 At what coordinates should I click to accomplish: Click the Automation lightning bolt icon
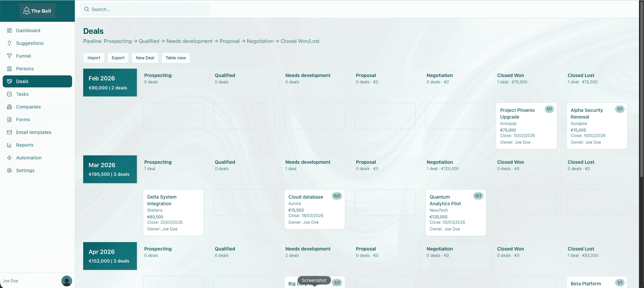[9, 158]
